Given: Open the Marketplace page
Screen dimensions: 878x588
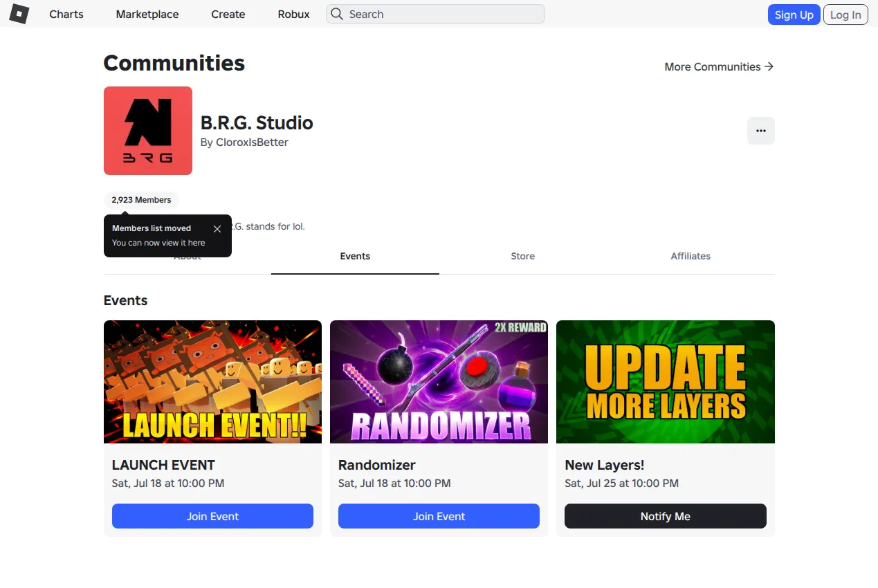Looking at the screenshot, I should point(147,14).
